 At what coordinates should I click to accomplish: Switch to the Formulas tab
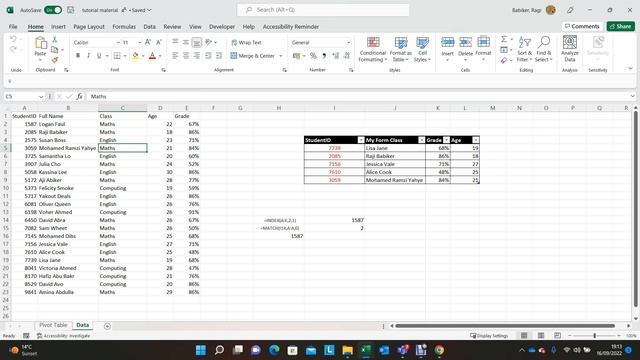(124, 27)
